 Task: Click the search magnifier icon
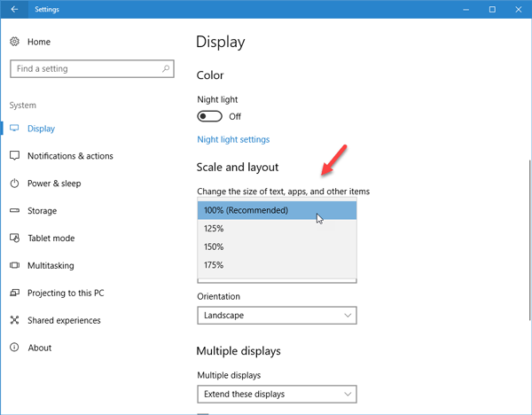(x=166, y=68)
